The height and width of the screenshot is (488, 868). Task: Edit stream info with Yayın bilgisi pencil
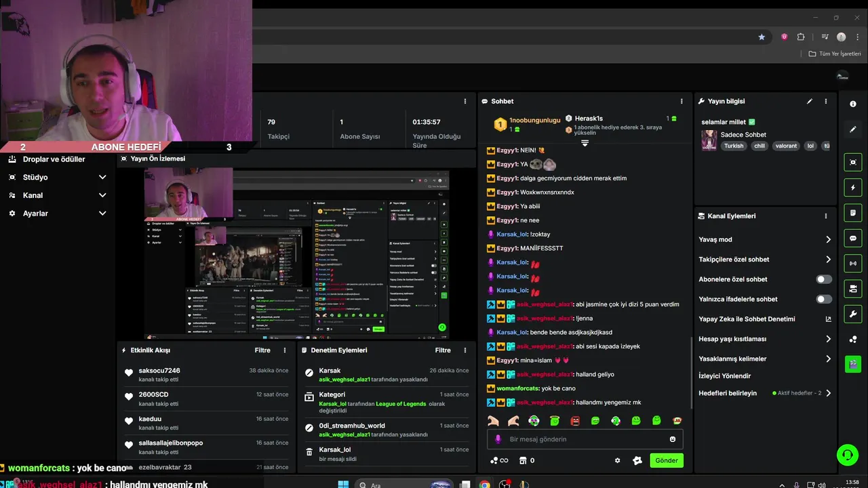(809, 101)
